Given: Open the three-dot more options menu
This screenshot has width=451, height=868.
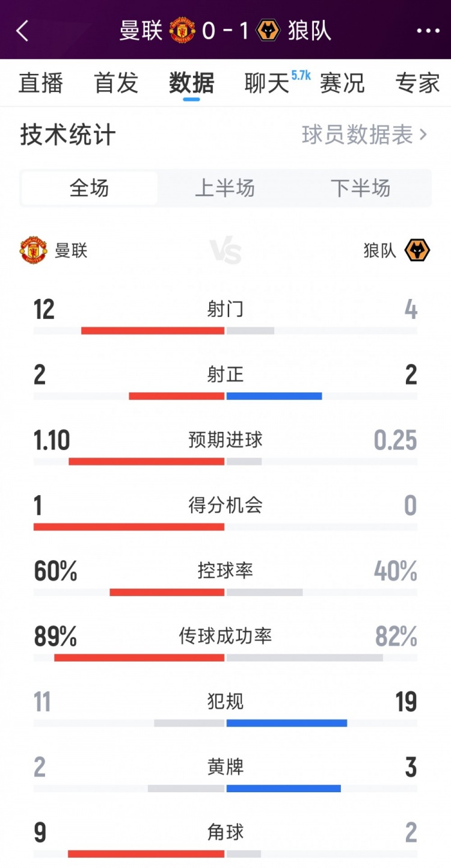Looking at the screenshot, I should 428,31.
